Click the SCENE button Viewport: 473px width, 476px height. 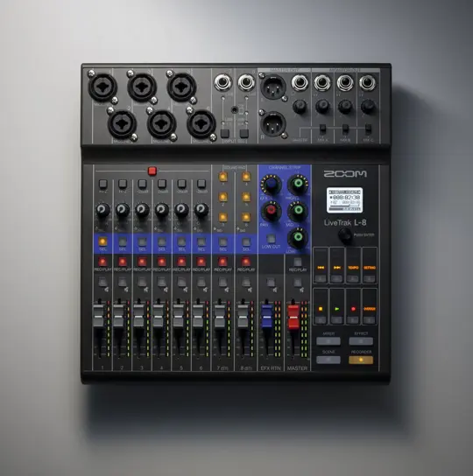click(x=328, y=360)
